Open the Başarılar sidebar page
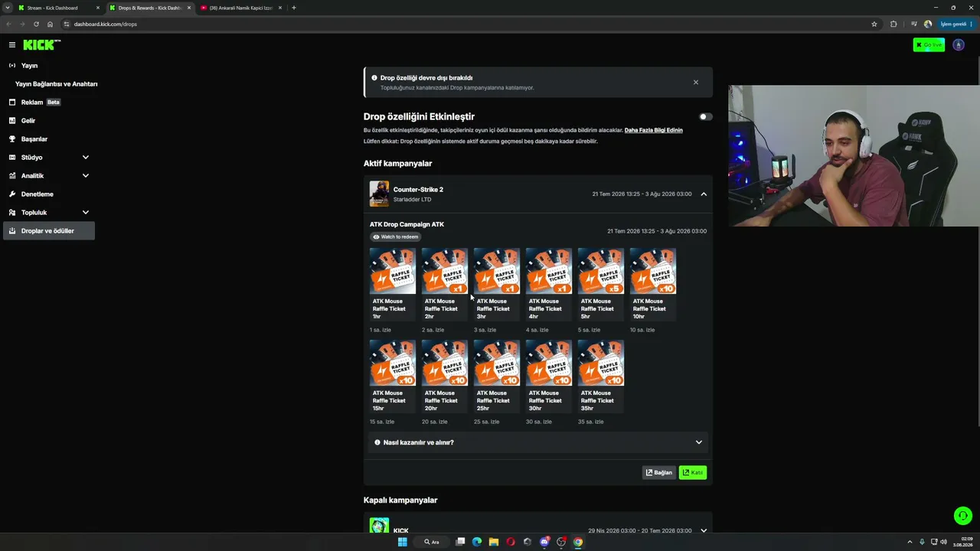The image size is (980, 551). [49, 139]
